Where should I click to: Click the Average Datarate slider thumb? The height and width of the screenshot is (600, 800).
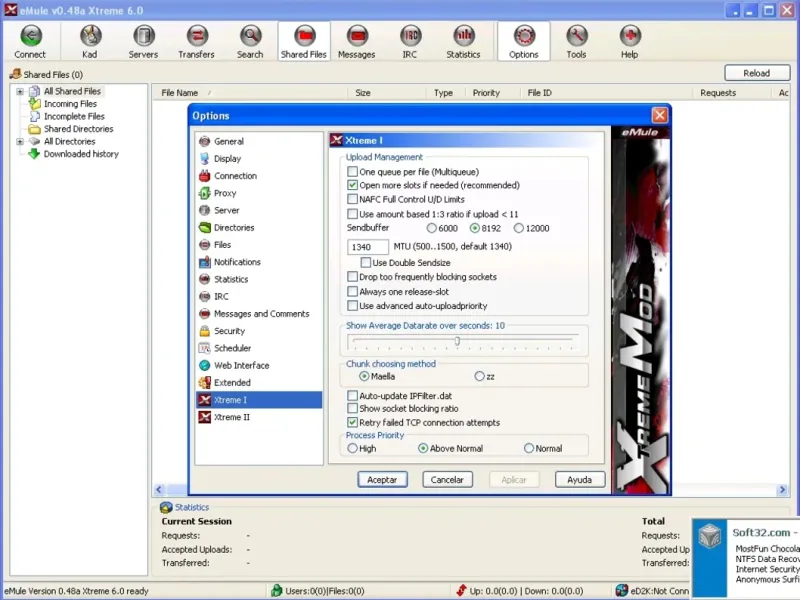pyautogui.click(x=457, y=340)
